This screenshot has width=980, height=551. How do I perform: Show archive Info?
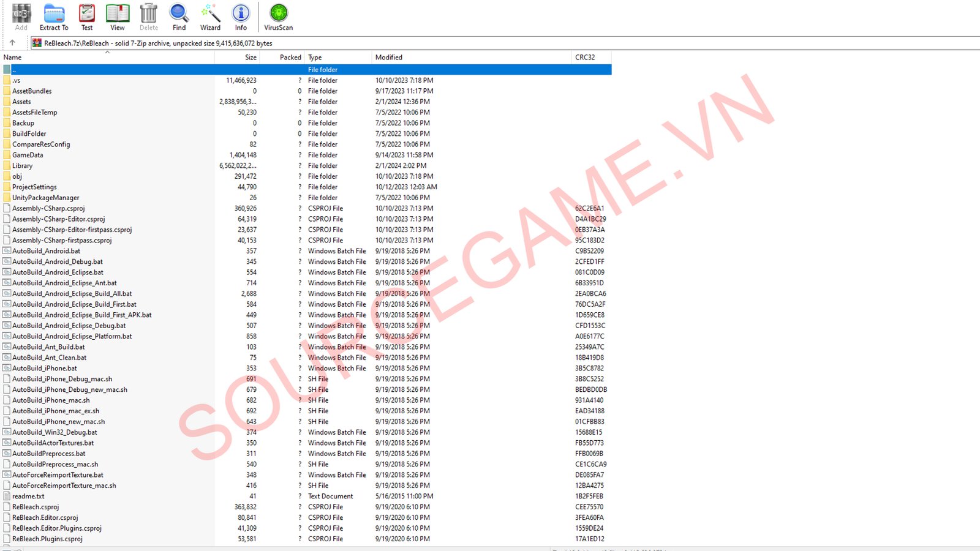click(x=241, y=17)
